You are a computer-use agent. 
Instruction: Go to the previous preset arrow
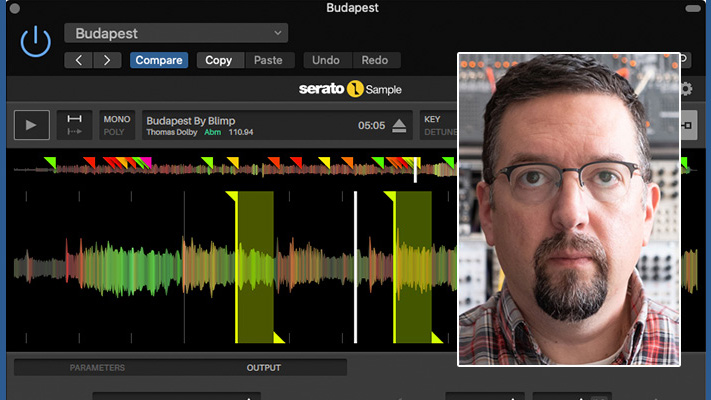[80, 60]
